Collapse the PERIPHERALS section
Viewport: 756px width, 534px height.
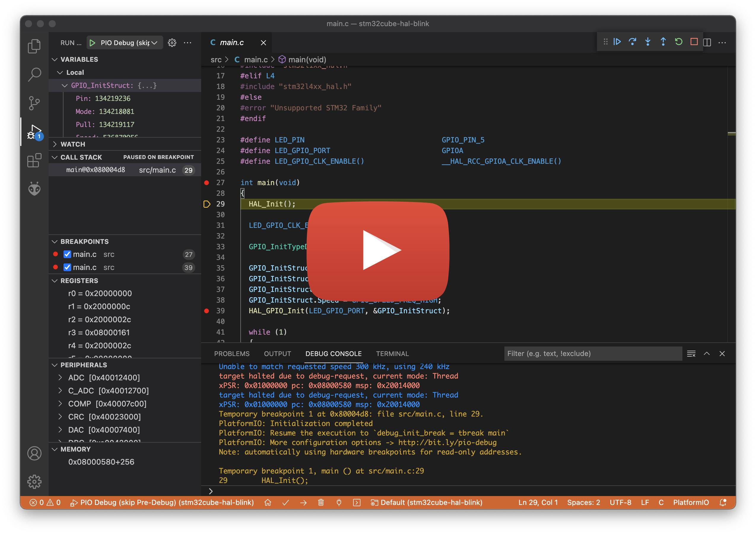pos(55,365)
